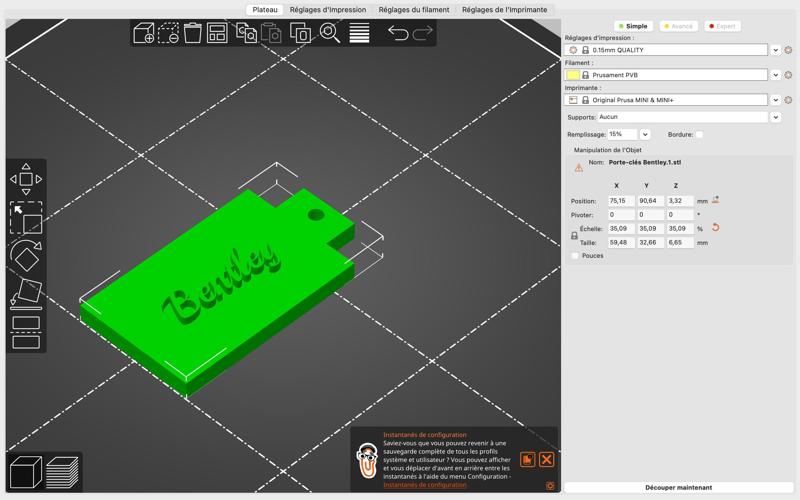Click the yellow filament color swatch

point(573,75)
